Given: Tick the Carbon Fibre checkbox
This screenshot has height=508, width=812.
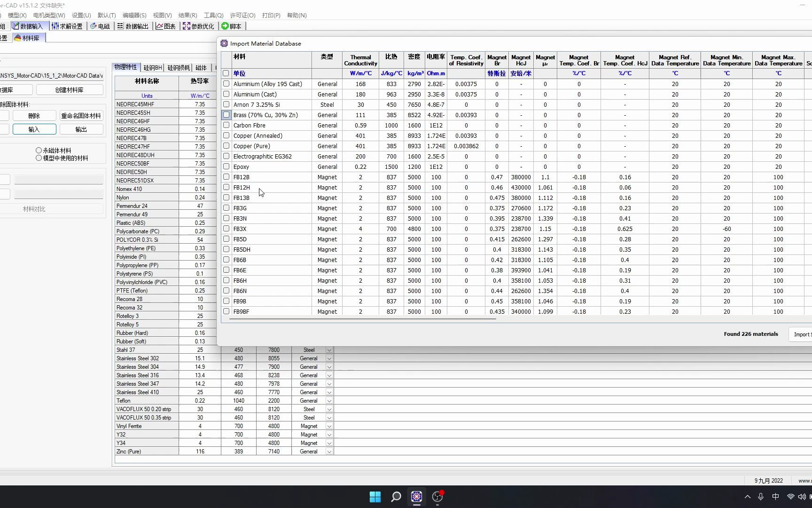Looking at the screenshot, I should [226, 125].
